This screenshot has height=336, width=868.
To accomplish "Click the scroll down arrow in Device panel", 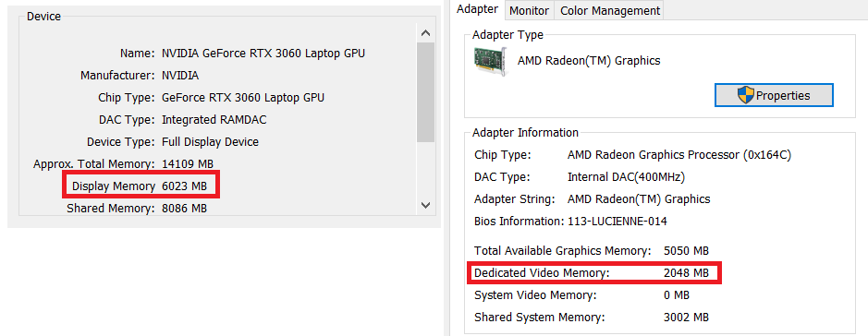I will (425, 205).
